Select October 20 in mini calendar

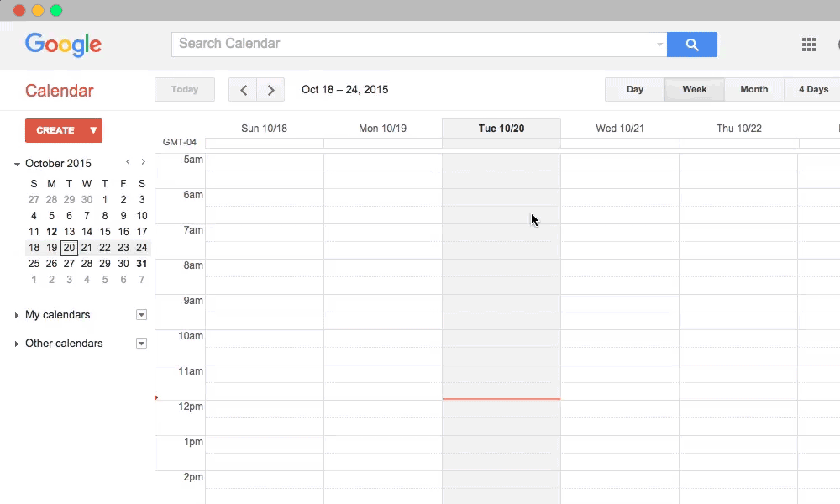click(69, 248)
